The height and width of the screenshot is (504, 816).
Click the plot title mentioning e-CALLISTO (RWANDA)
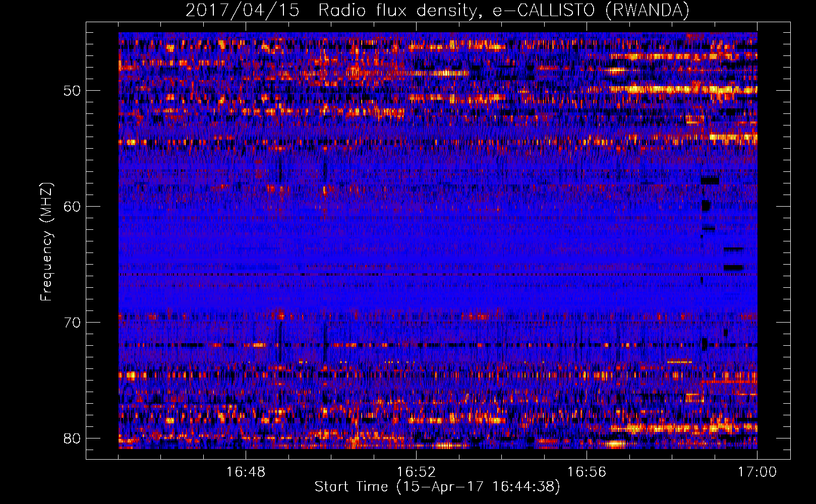click(x=437, y=11)
